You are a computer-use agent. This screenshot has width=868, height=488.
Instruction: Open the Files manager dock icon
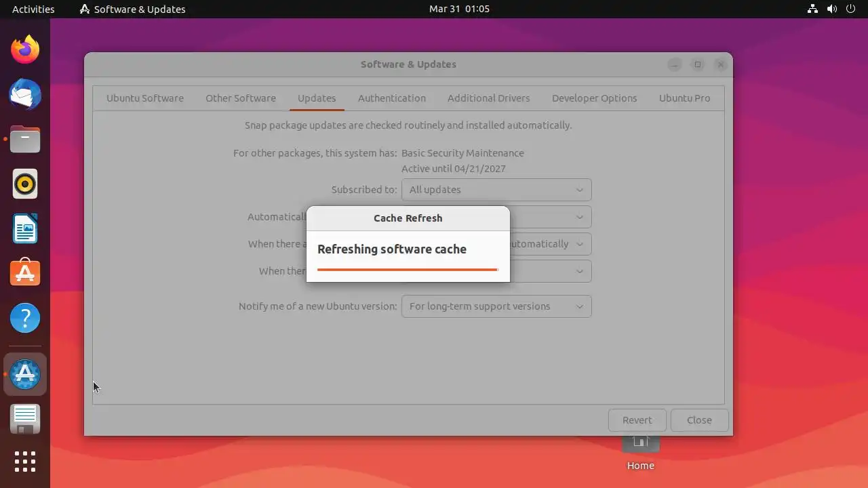tap(25, 139)
